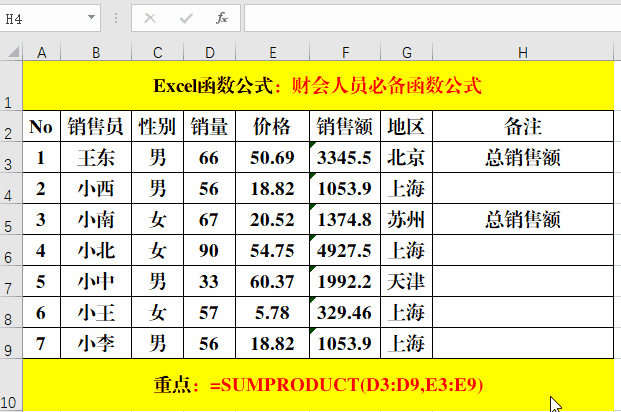Select region cell '天津'
Screen dimensions: 621x412
[407, 281]
